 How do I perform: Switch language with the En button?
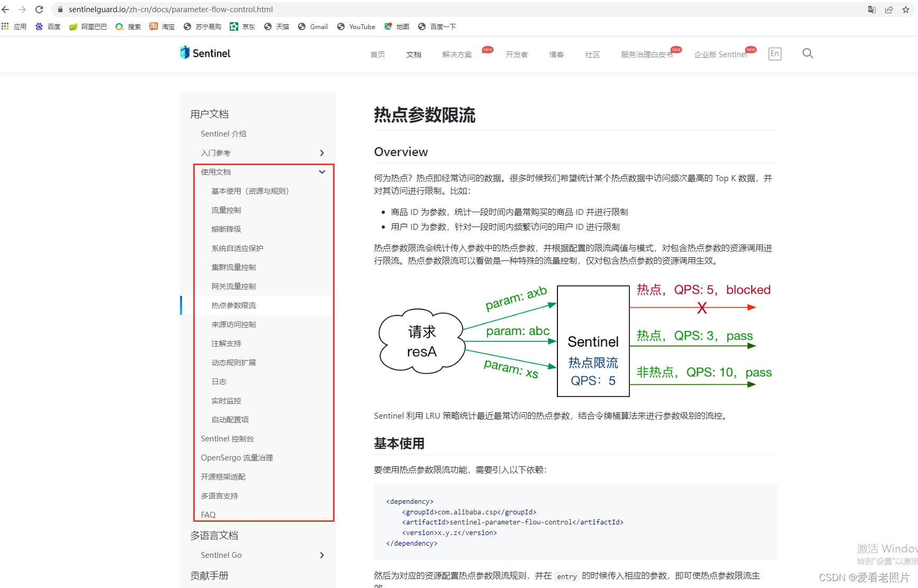click(x=775, y=53)
